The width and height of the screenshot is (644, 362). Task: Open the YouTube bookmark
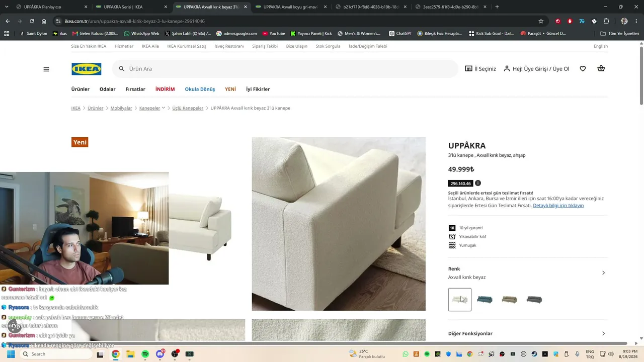pyautogui.click(x=273, y=34)
